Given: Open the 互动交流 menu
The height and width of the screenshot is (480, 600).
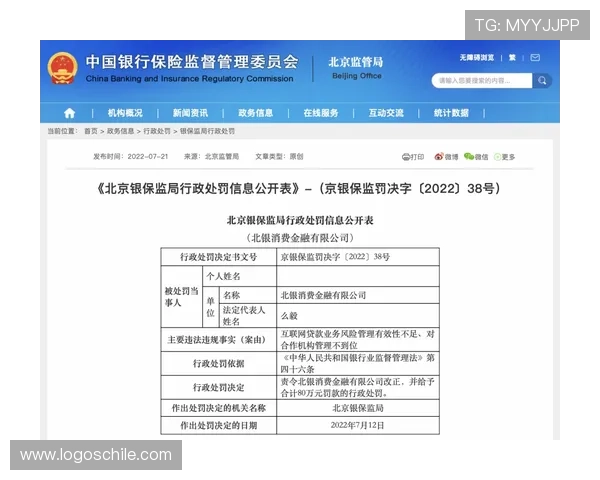Looking at the screenshot, I should (x=386, y=113).
